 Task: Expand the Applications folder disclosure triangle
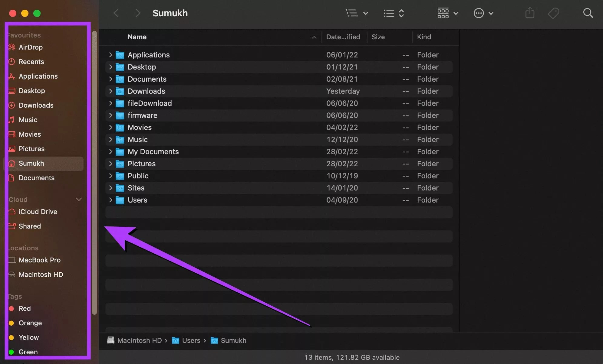click(110, 55)
